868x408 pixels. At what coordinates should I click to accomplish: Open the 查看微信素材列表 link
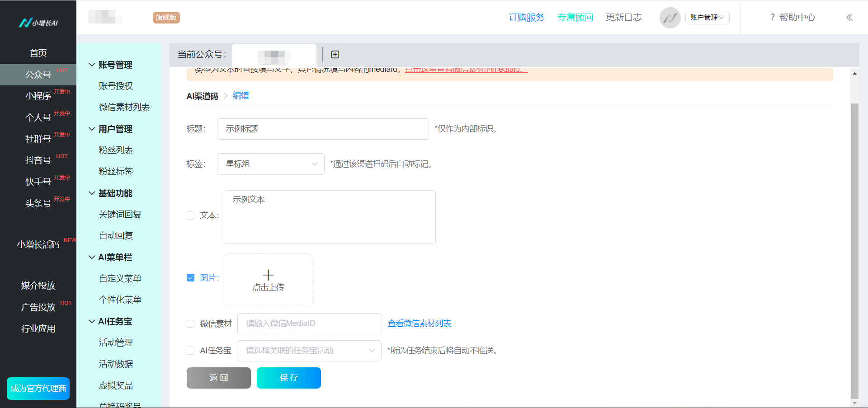pyautogui.click(x=420, y=324)
